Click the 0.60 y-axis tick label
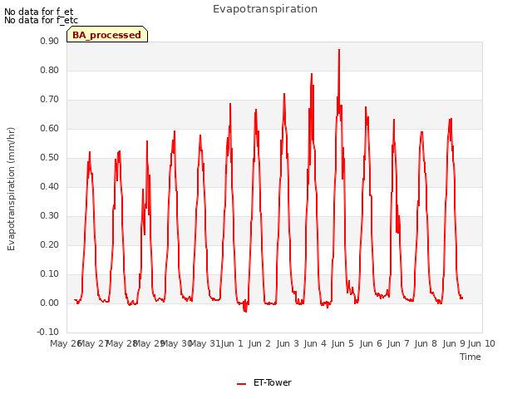 [x=50, y=129]
